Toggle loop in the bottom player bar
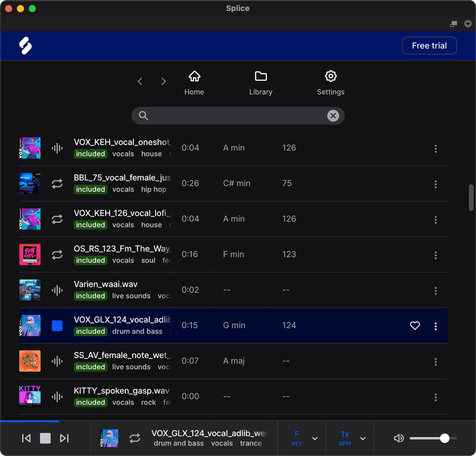This screenshot has width=476, height=456. [x=135, y=438]
